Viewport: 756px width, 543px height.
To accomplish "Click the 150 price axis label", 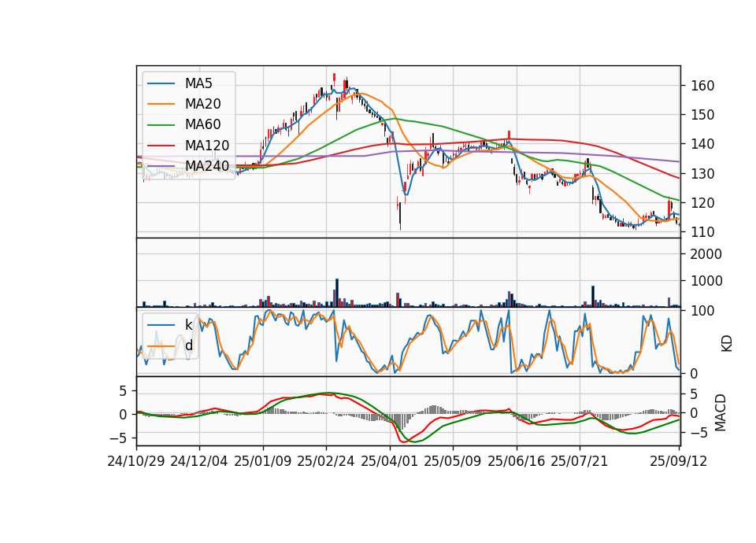I will click(x=702, y=115).
